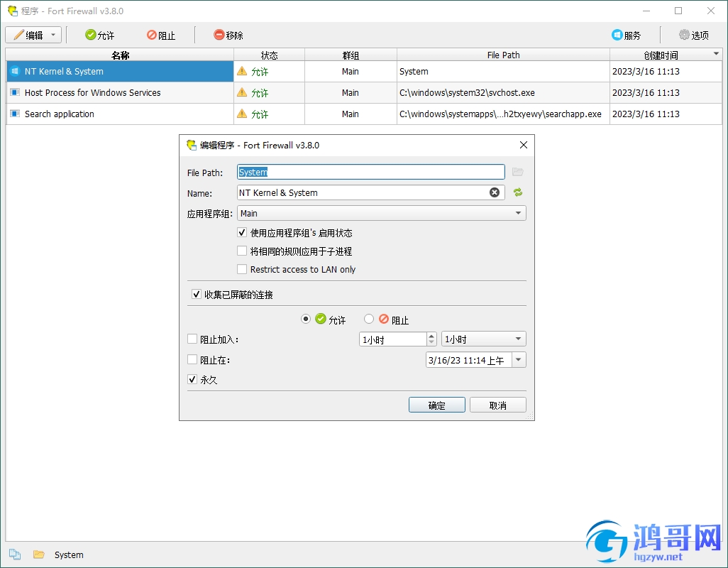Open the 应用程序组 Main dropdown
This screenshot has width=728, height=568.
point(381,213)
